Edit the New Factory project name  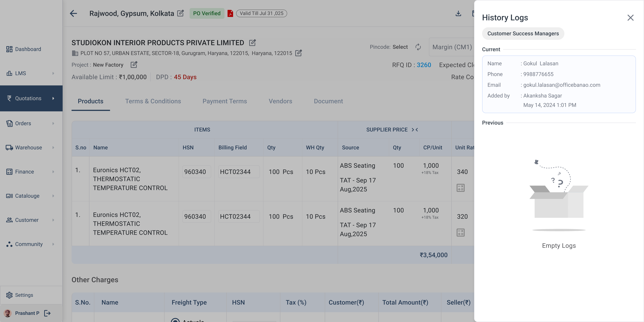point(134,65)
